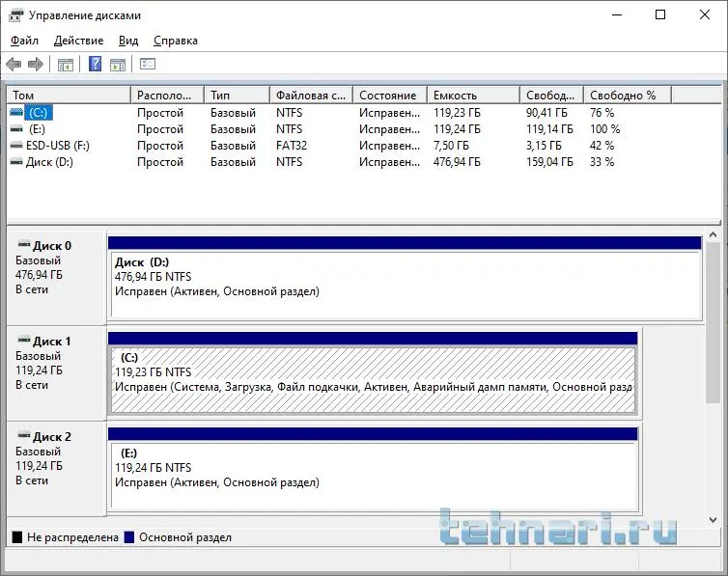Click the blue Основной раздел legend swatch
This screenshot has height=576, width=728.
(130, 537)
